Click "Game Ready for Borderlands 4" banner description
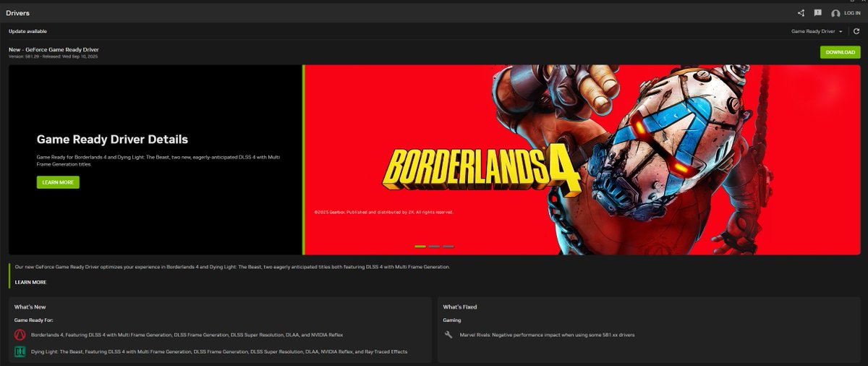Image resolution: width=868 pixels, height=366 pixels. 157,160
